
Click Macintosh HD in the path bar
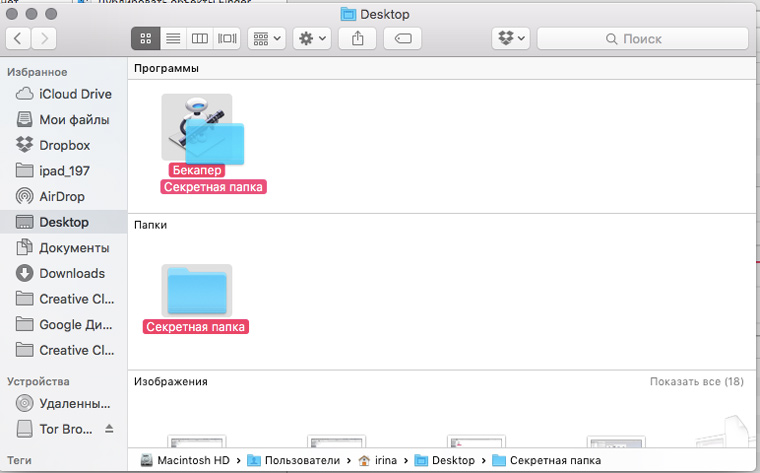pos(185,460)
